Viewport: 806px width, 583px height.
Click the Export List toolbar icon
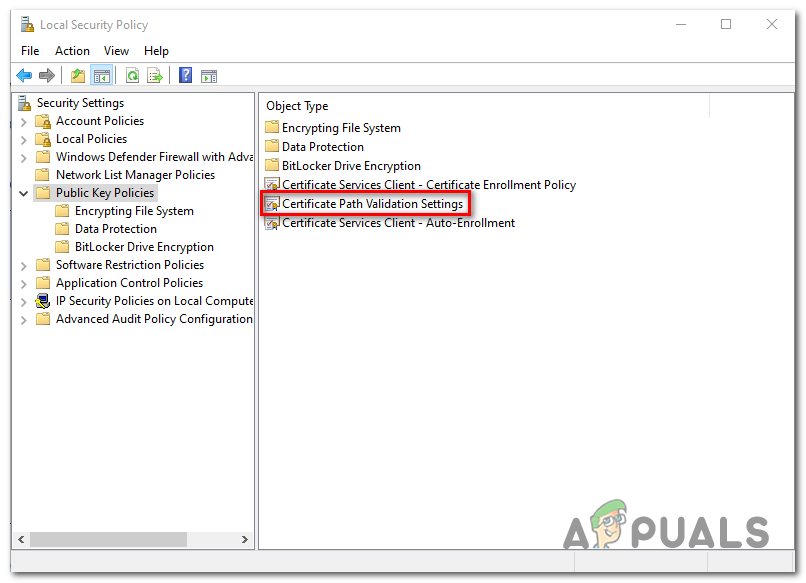[x=155, y=76]
